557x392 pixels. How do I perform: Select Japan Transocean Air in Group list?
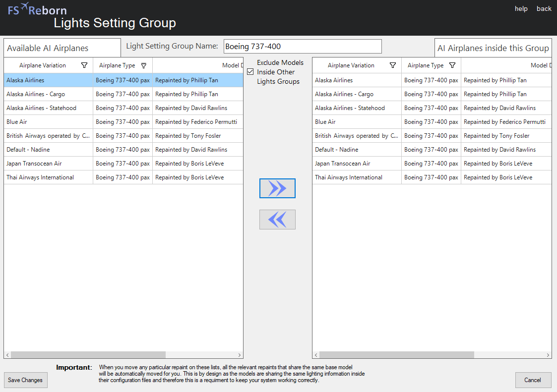432,164
